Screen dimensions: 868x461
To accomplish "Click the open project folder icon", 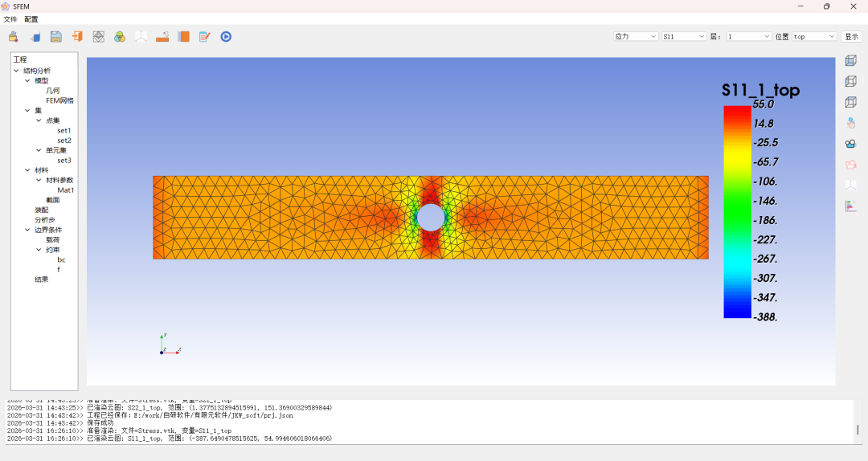I will tap(14, 36).
